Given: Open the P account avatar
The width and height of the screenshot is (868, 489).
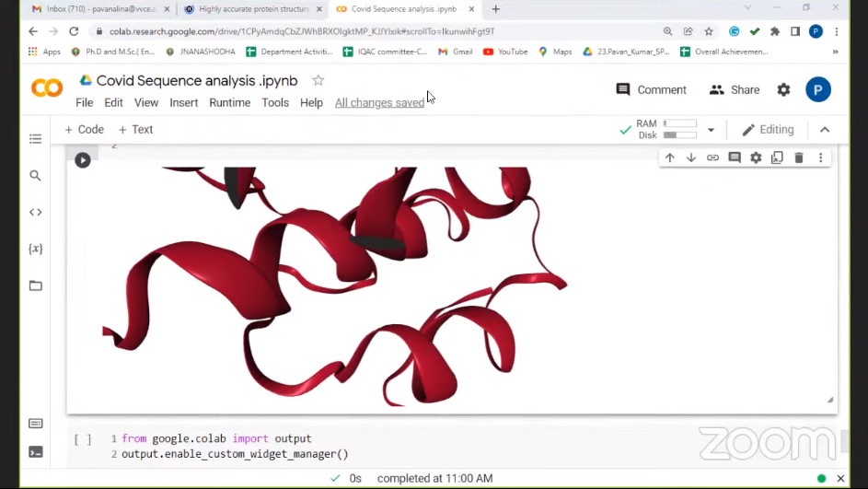Looking at the screenshot, I should 818,89.
